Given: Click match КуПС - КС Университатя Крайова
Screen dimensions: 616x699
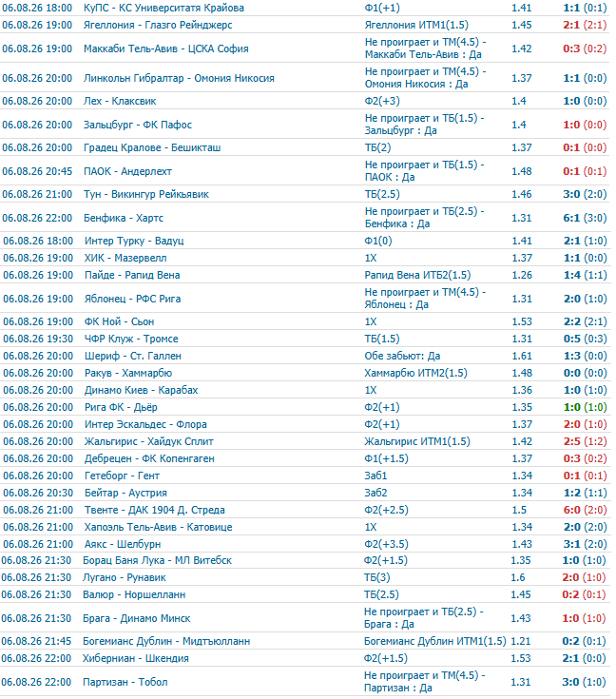Looking at the screenshot, I should [x=164, y=8].
